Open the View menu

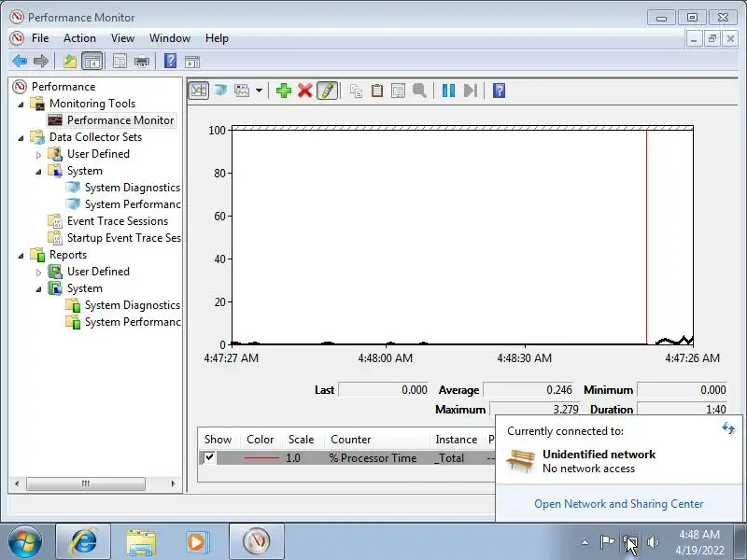[122, 38]
